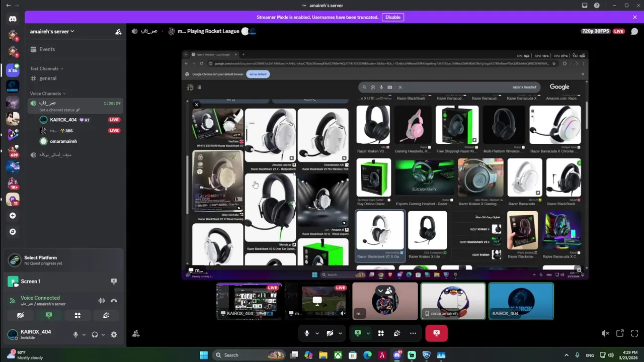The image size is (644, 362).
Task: Select KAIROX_404 live stream thumbnail
Action: click(x=249, y=301)
